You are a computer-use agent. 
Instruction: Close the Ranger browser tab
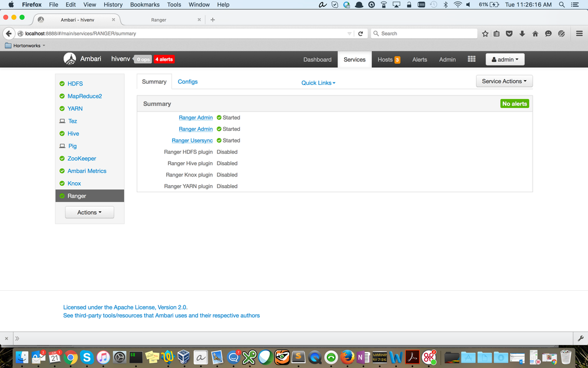199,19
